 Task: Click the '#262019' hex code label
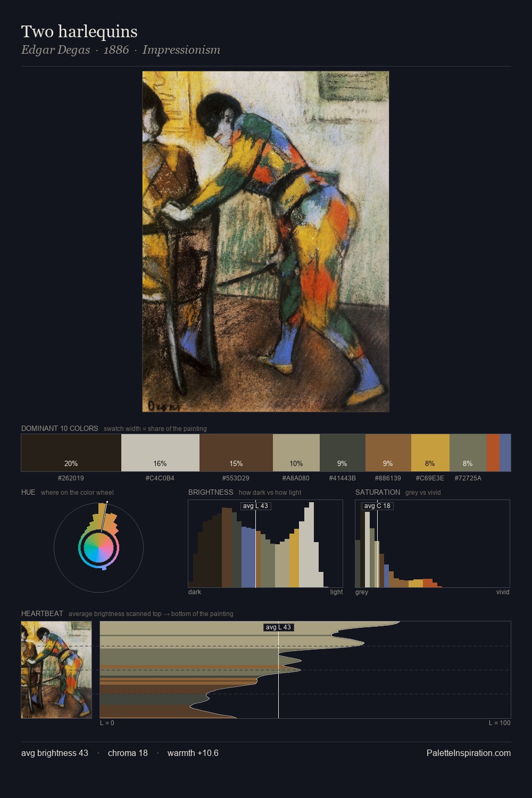click(71, 478)
